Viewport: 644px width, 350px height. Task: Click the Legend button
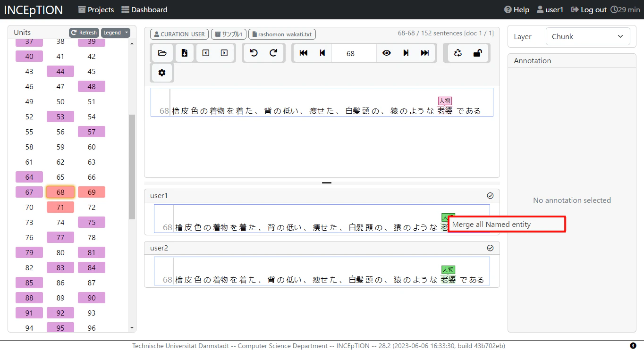tap(112, 33)
